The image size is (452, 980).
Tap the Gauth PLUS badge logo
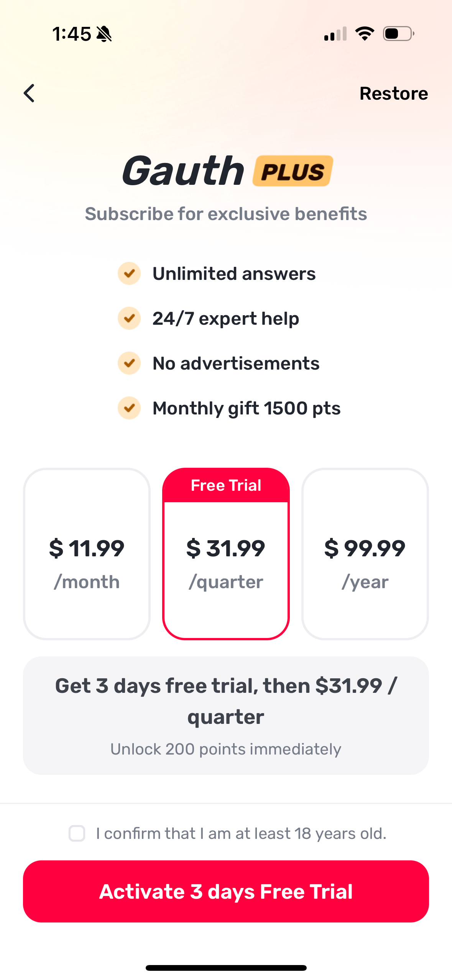(x=293, y=171)
